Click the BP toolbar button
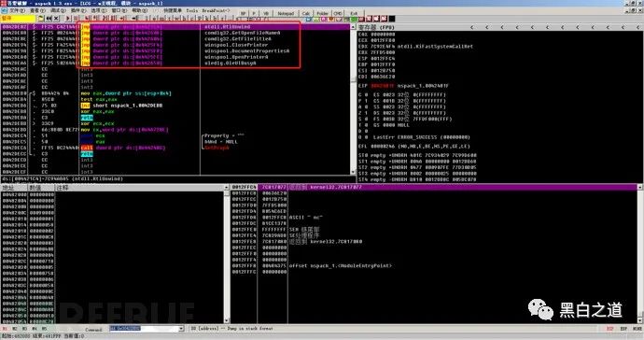The height and width of the screenshot is (340, 644). [244, 14]
